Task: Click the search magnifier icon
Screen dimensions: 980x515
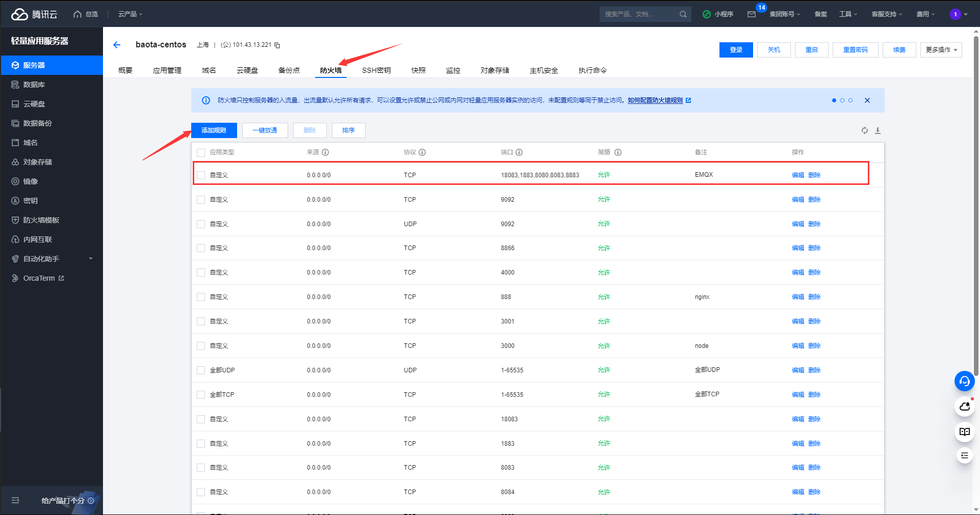Action: (683, 14)
